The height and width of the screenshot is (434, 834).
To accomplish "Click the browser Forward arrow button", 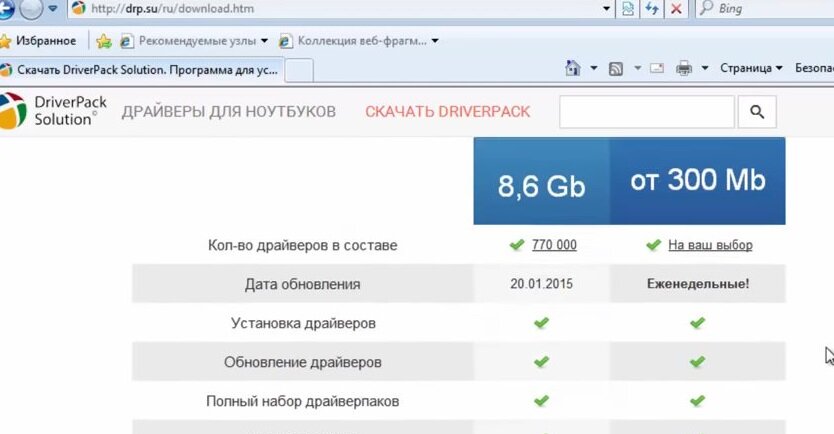I will 31,9.
